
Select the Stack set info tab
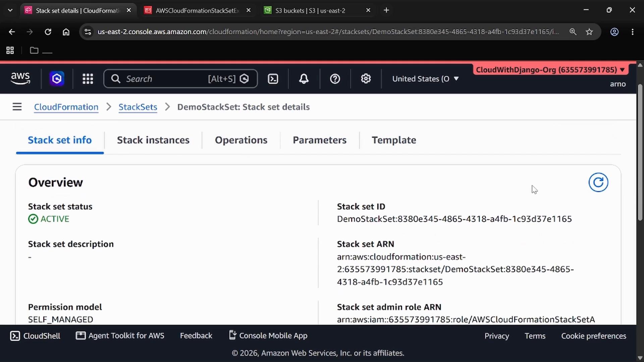(60, 140)
